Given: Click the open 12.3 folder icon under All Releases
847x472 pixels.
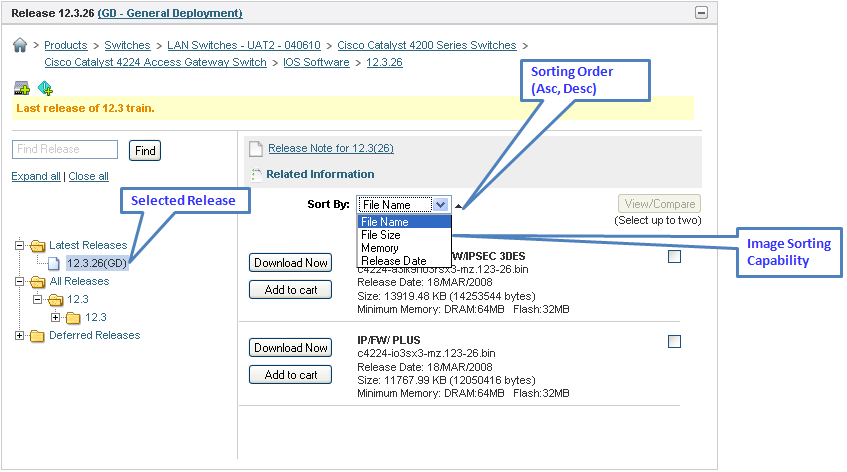Looking at the screenshot, I should (56, 300).
